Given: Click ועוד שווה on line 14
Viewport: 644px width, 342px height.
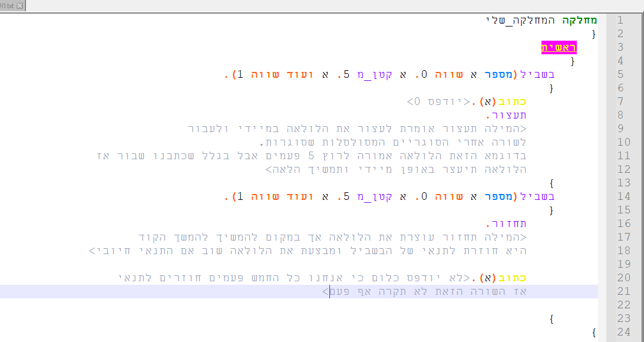Looking at the screenshot, I should [x=282, y=196].
